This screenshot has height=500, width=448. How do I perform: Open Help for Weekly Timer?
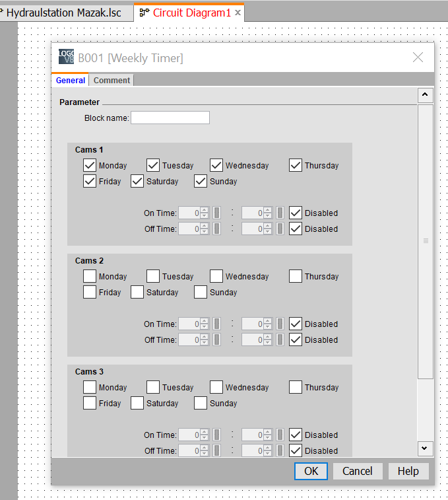click(408, 472)
